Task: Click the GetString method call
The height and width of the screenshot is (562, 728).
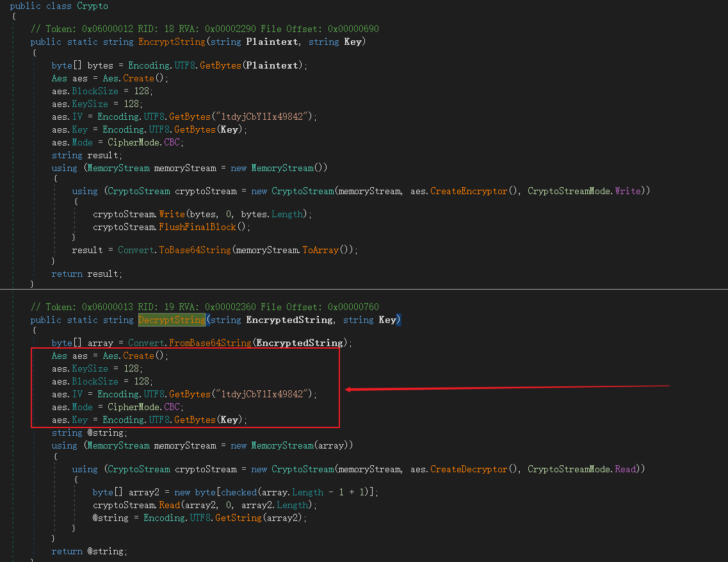Action: click(237, 518)
